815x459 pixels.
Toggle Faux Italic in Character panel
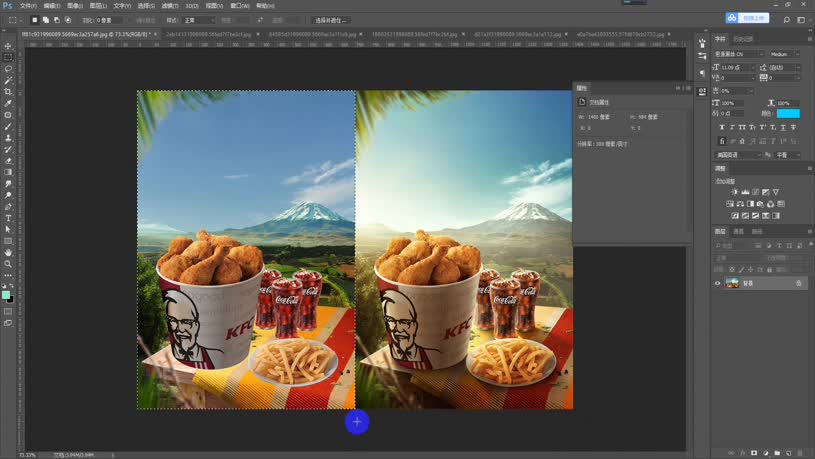pyautogui.click(x=732, y=127)
